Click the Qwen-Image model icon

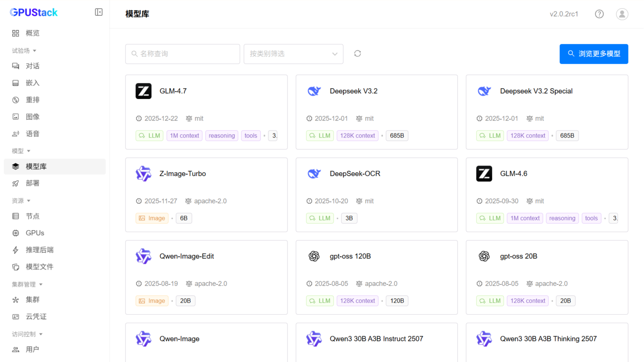click(144, 339)
